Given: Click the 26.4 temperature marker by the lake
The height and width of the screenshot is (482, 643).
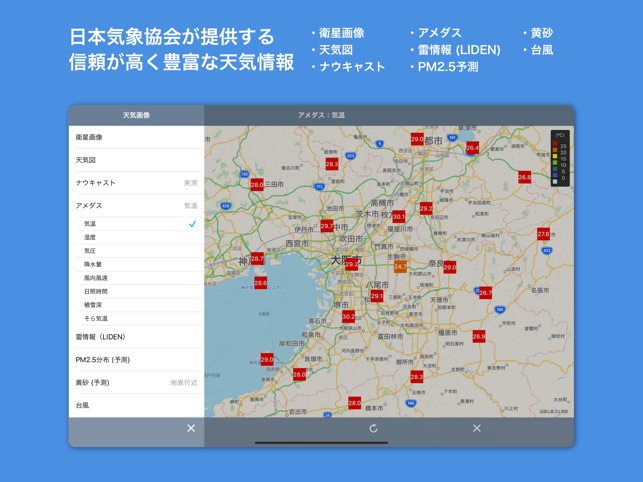Looking at the screenshot, I should [472, 148].
